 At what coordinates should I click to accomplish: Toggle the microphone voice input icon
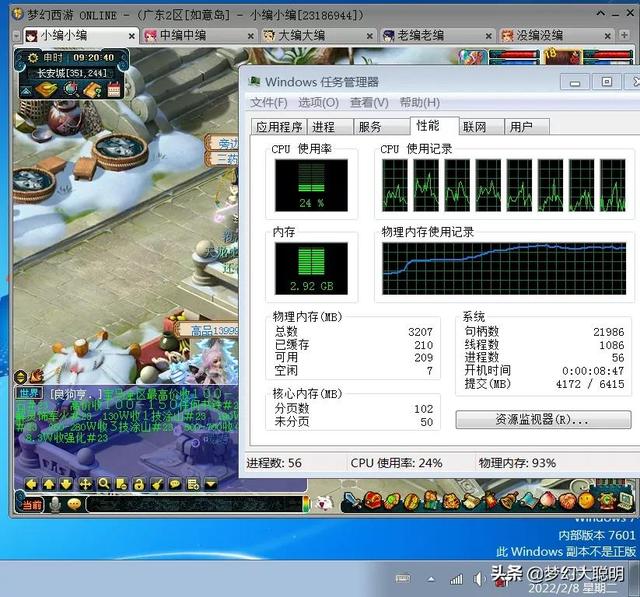click(55, 505)
